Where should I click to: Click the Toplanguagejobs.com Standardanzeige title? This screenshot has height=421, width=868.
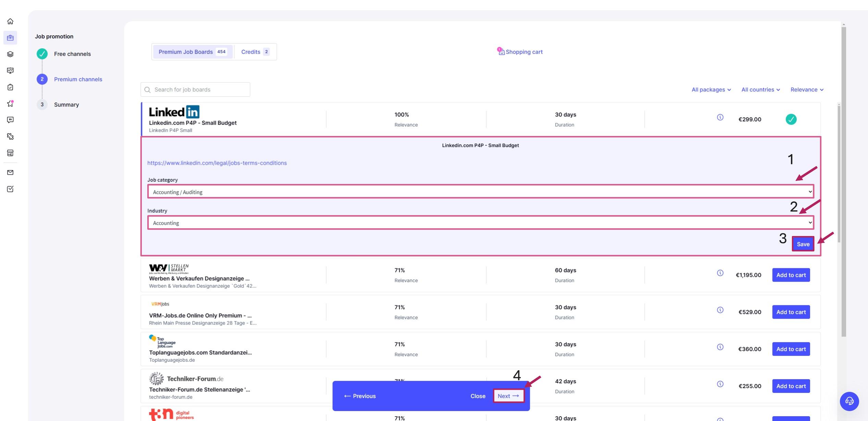point(200,352)
